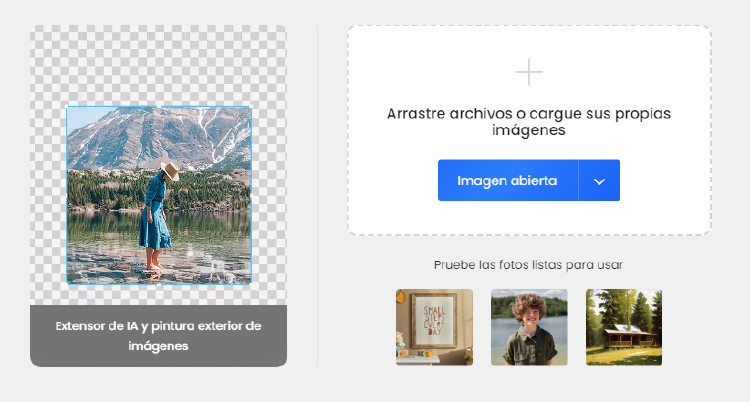Choose the curly-haired boy sample photo
Image resolution: width=750 pixels, height=402 pixels.
point(529,327)
